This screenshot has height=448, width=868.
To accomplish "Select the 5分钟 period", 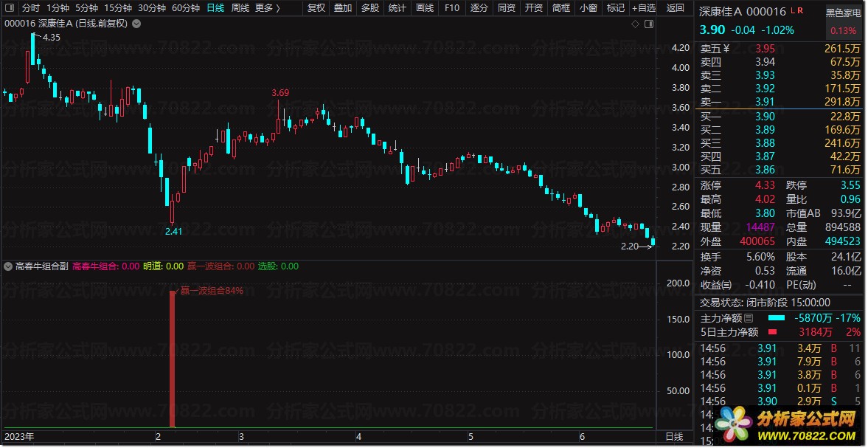I will click(86, 8).
